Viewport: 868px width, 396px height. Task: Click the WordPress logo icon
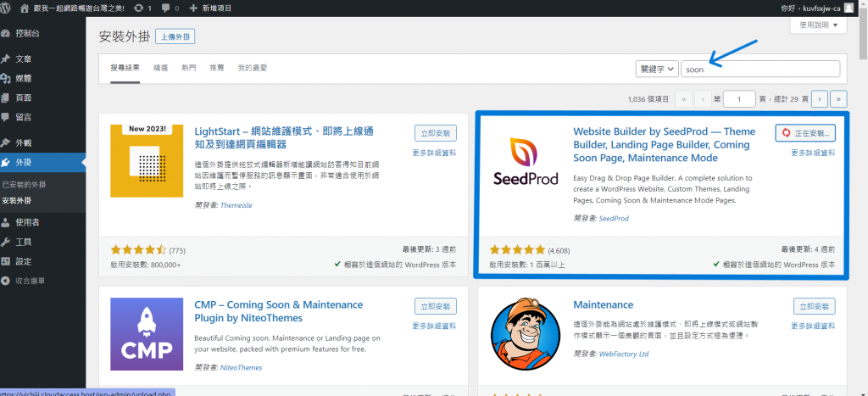[6, 8]
